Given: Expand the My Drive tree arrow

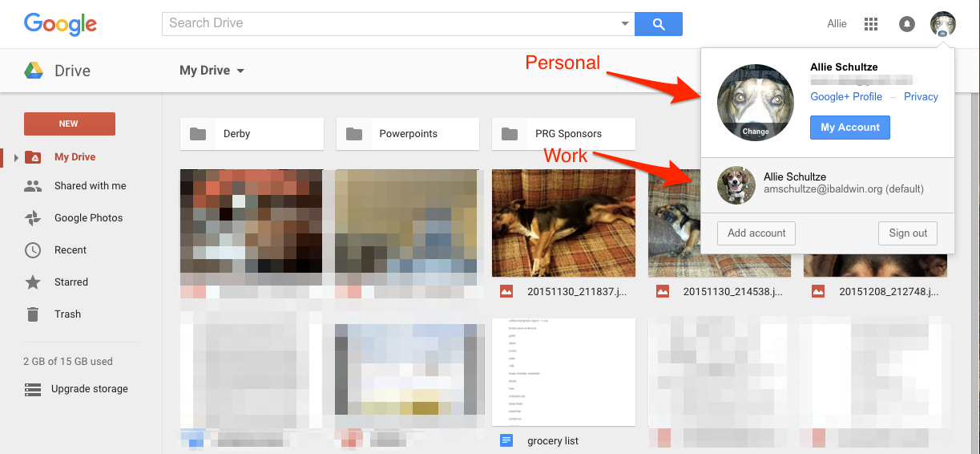Looking at the screenshot, I should click(x=16, y=157).
